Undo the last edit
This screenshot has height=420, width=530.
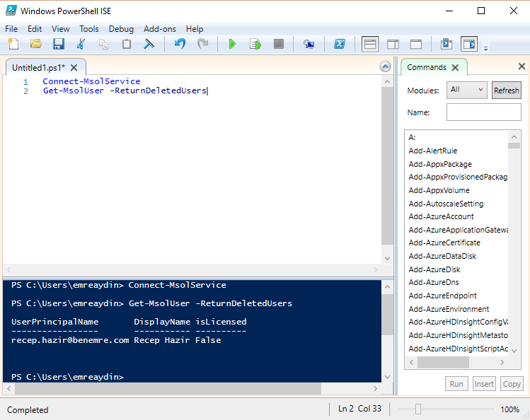pos(180,44)
